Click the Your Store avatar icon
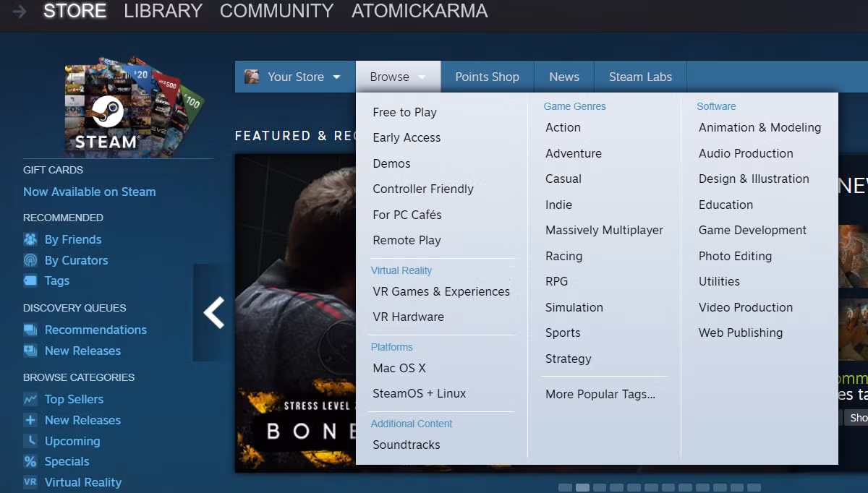 [x=252, y=77]
